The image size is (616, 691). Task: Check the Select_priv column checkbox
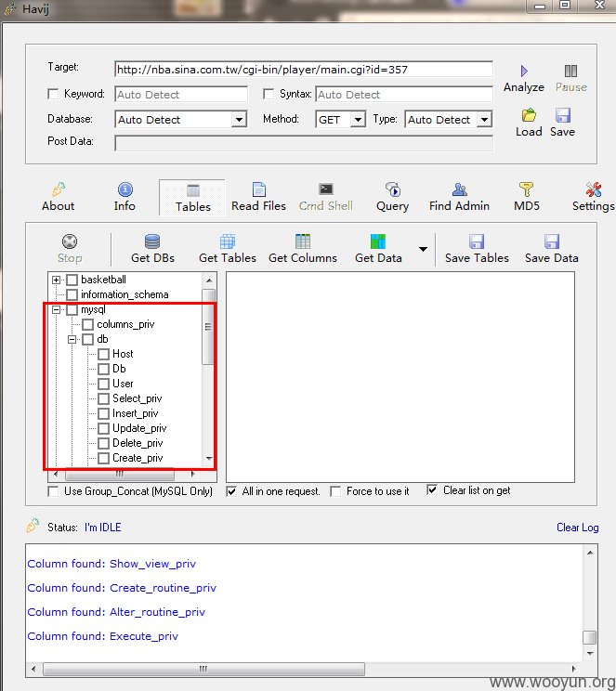tap(104, 398)
